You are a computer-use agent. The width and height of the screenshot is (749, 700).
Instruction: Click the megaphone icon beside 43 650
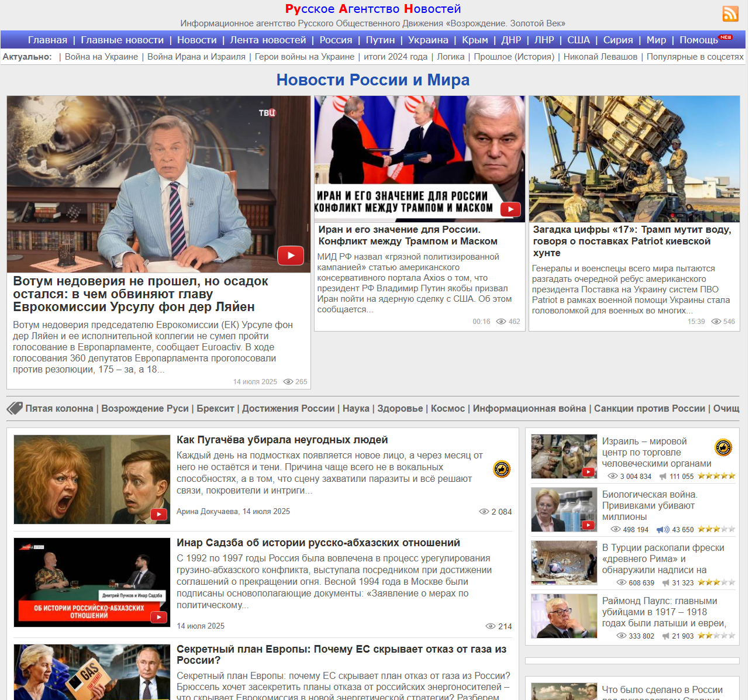[x=663, y=530]
